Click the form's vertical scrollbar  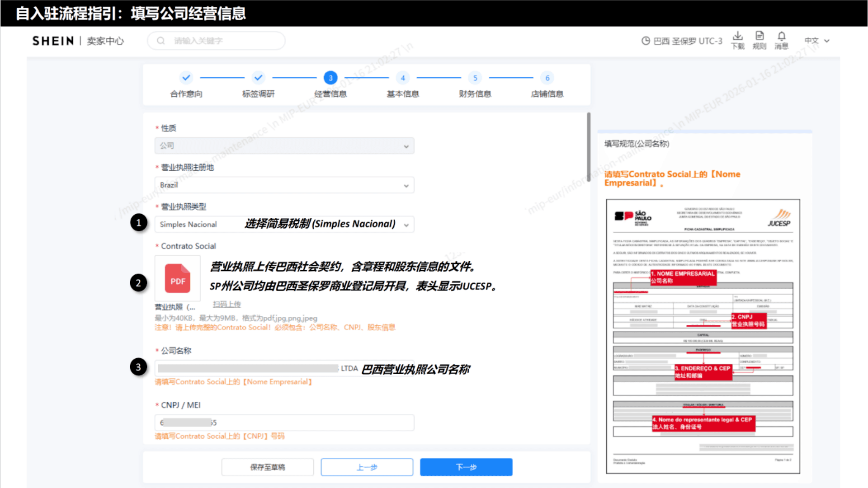pos(589,147)
